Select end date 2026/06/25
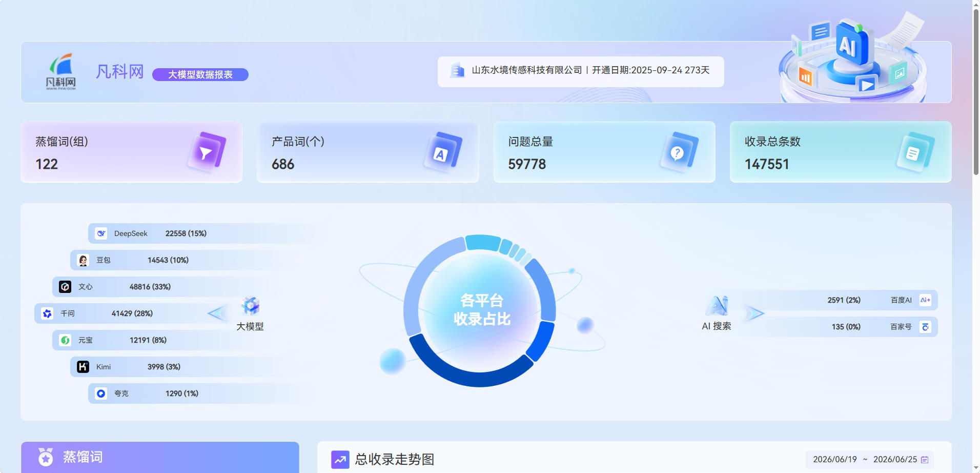The height and width of the screenshot is (473, 980). [895, 460]
